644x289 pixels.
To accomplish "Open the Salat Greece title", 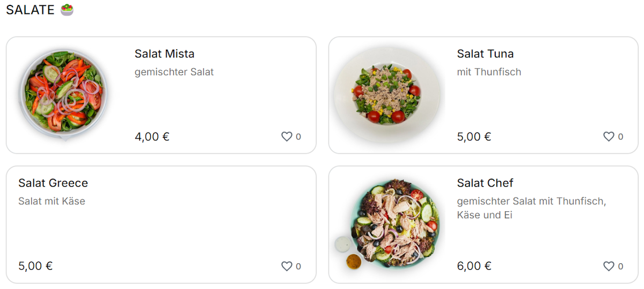I will point(53,183).
